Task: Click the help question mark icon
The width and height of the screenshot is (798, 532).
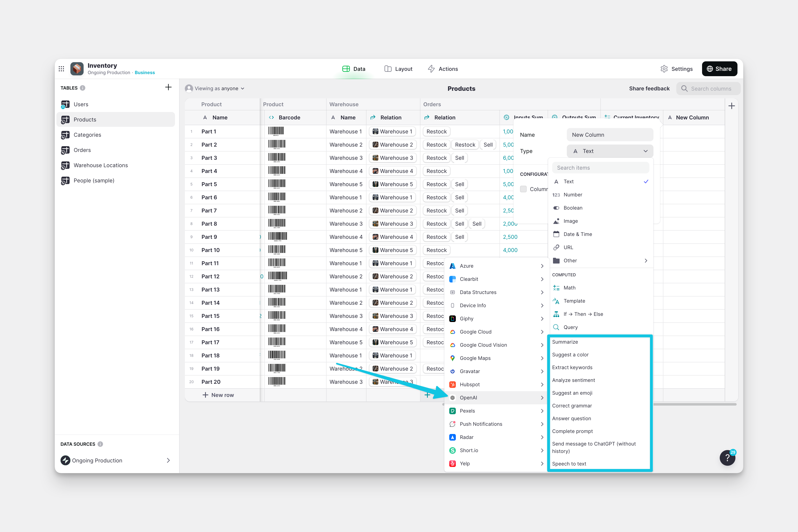Action: click(x=727, y=458)
